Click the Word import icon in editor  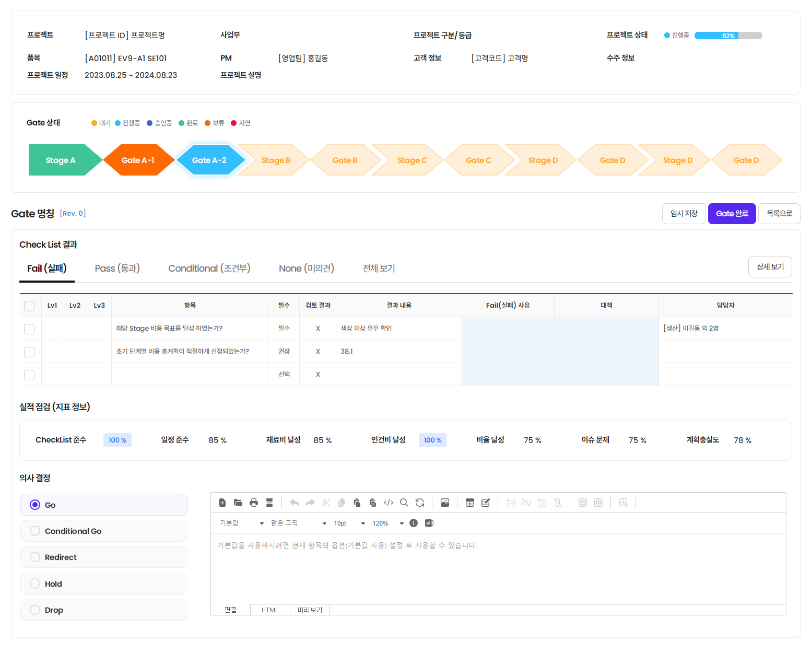click(429, 523)
